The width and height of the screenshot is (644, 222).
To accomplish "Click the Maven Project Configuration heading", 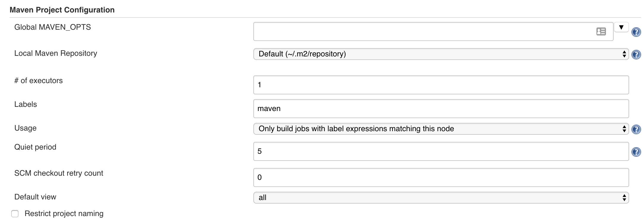I will [x=62, y=10].
